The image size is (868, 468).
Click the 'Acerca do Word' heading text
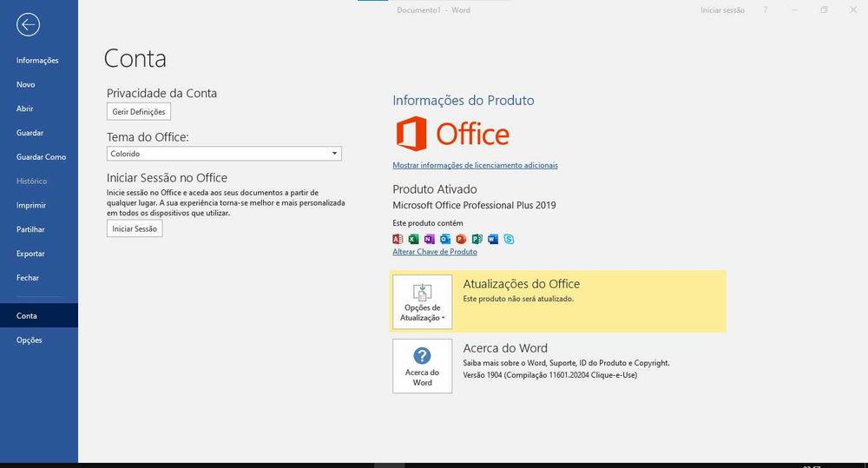coord(505,348)
